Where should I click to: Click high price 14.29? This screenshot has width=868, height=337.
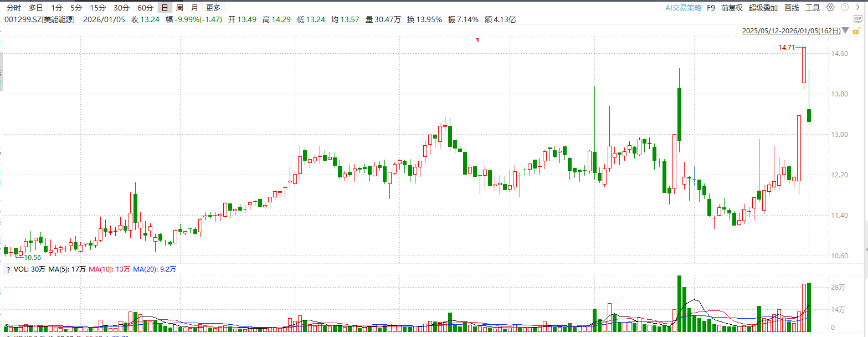pyautogui.click(x=280, y=19)
